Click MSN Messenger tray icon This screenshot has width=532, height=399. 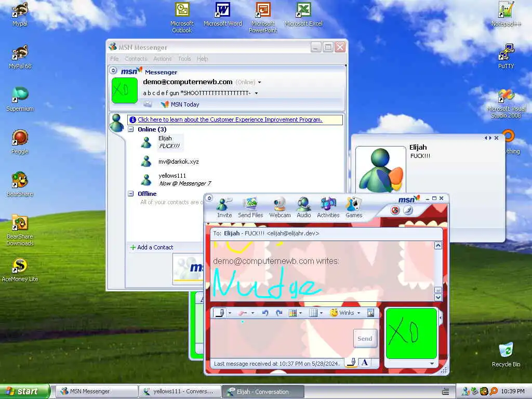[466, 391]
